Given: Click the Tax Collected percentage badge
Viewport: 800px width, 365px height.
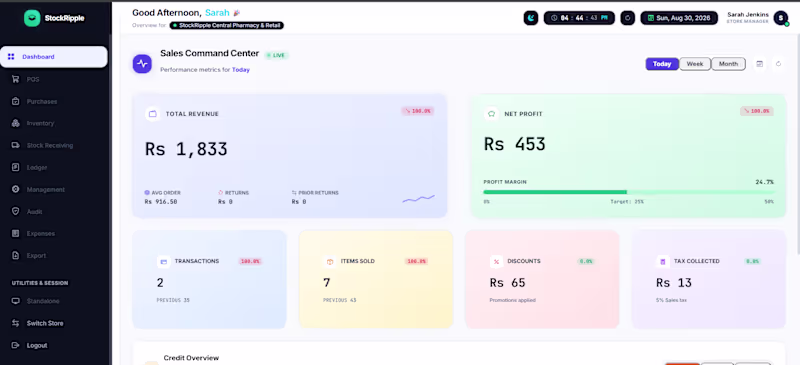Looking at the screenshot, I should (752, 261).
